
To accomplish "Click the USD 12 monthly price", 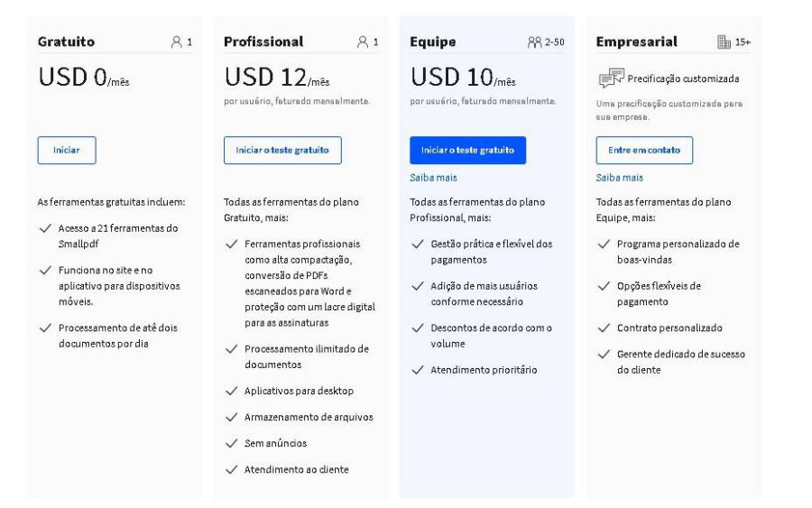I will point(277,78).
